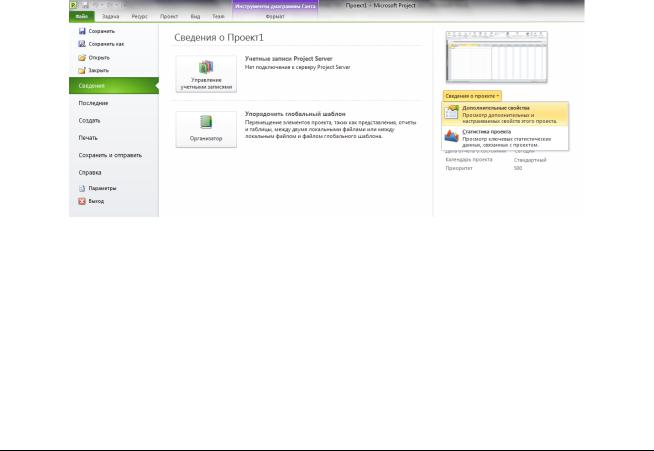Select the highlighted Сведения section
Viewport: 654px width, 451px height.
(114, 86)
